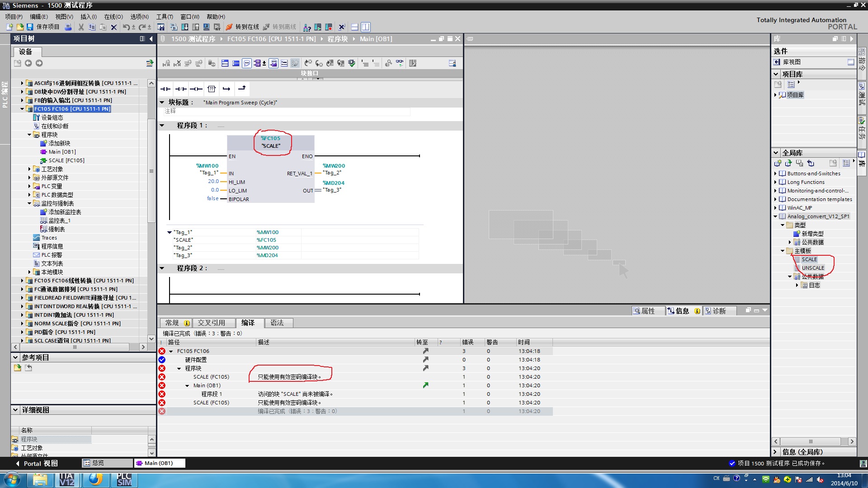This screenshot has height=488, width=868.
Task: Collapse 程序段 1 network
Action: click(162, 125)
